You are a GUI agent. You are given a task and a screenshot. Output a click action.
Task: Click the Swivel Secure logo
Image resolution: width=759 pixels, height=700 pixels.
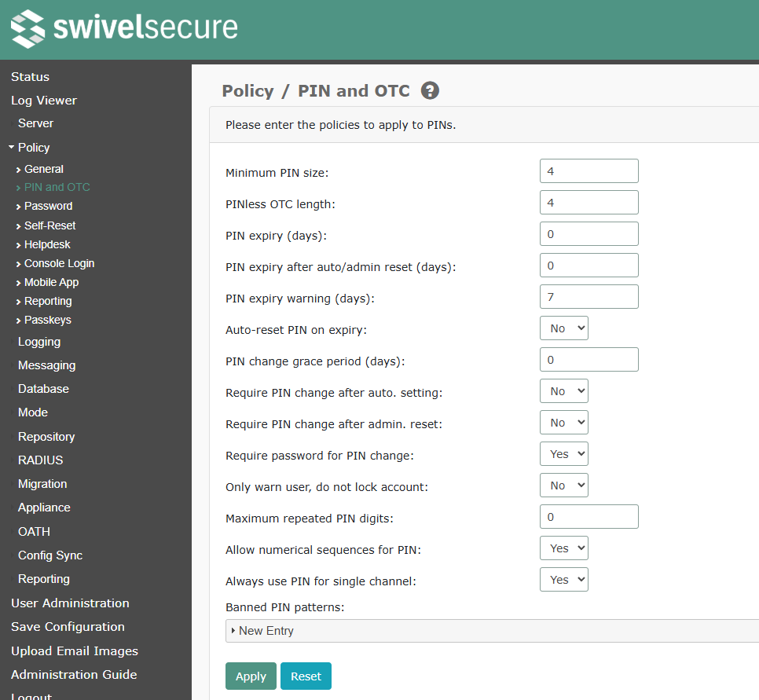point(124,28)
